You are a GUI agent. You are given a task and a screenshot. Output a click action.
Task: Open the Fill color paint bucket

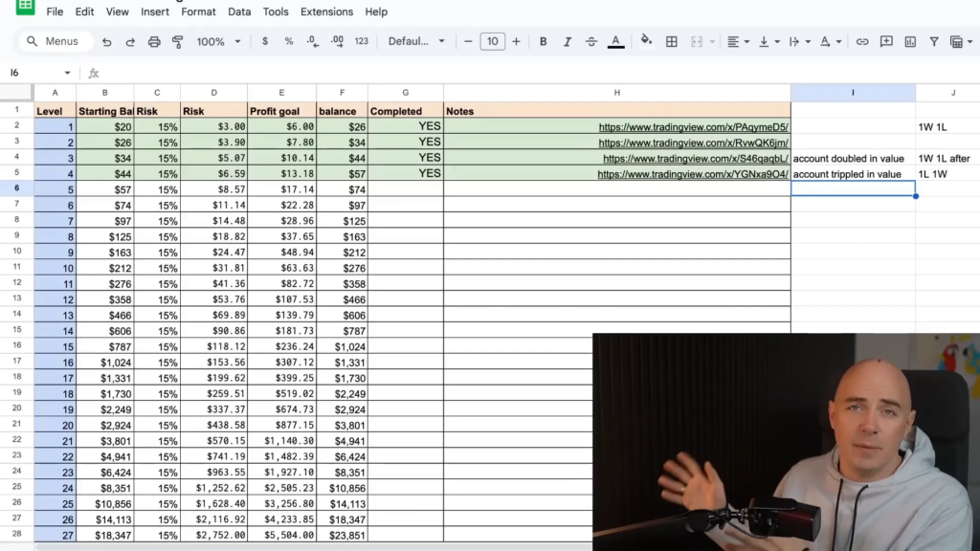646,41
